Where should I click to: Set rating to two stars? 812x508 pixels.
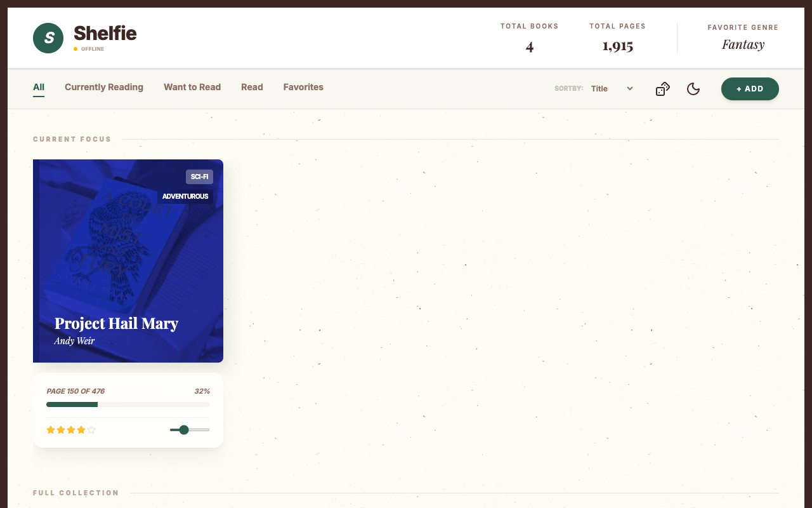point(61,430)
